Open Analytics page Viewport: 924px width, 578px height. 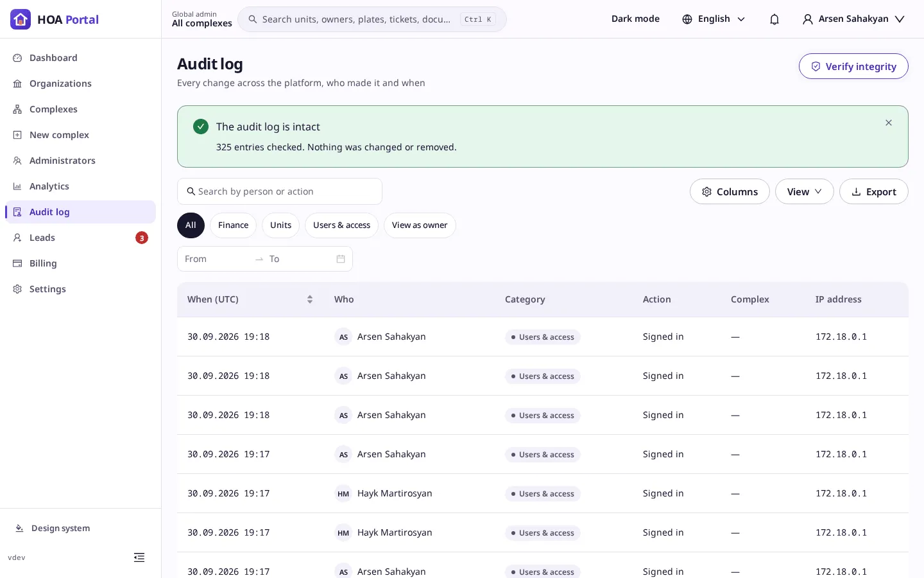tap(80, 186)
